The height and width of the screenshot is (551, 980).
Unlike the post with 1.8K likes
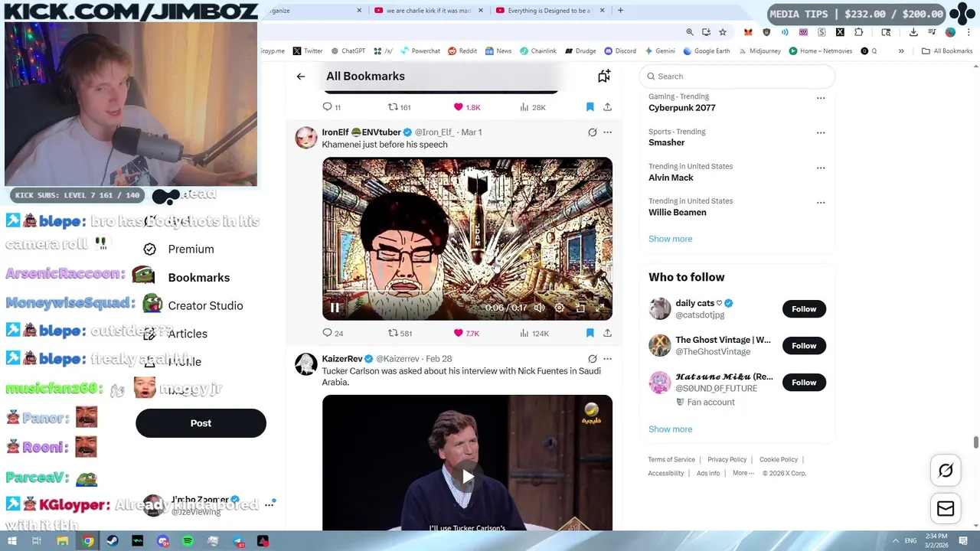(x=467, y=107)
